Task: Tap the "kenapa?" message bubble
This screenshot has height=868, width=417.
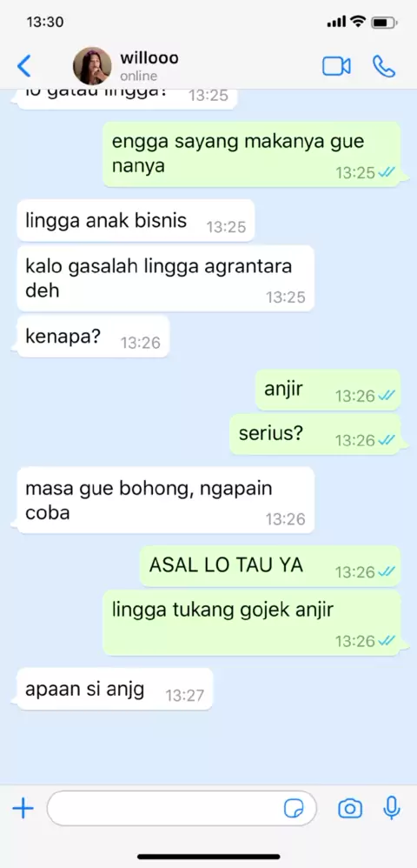Action: point(93,336)
